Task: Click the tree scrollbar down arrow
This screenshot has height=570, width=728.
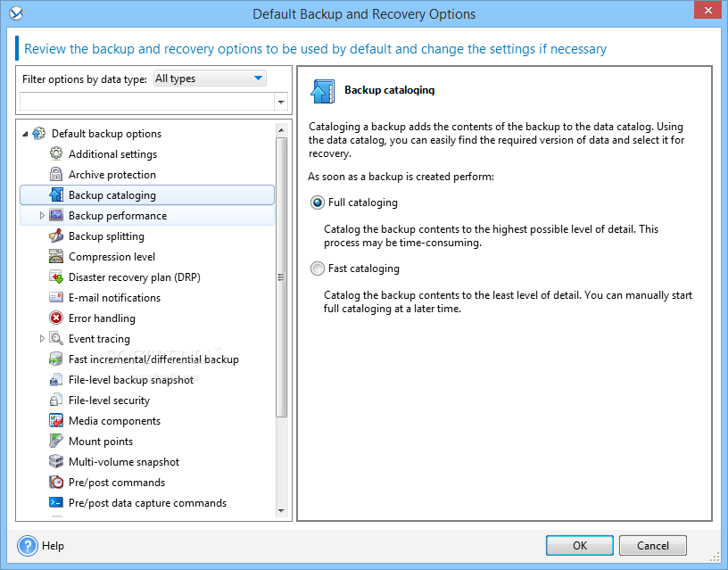Action: coord(281,510)
